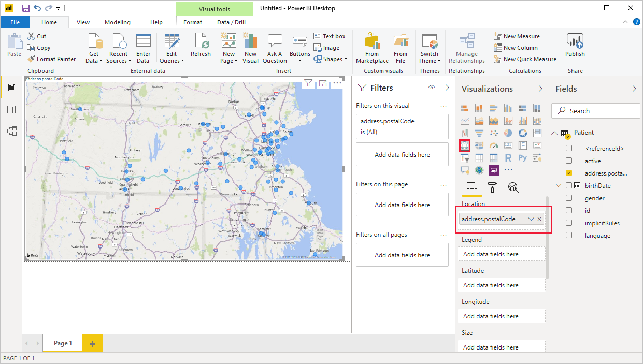The image size is (643, 364).
Task: Open the help question mark icon
Action: click(x=636, y=22)
